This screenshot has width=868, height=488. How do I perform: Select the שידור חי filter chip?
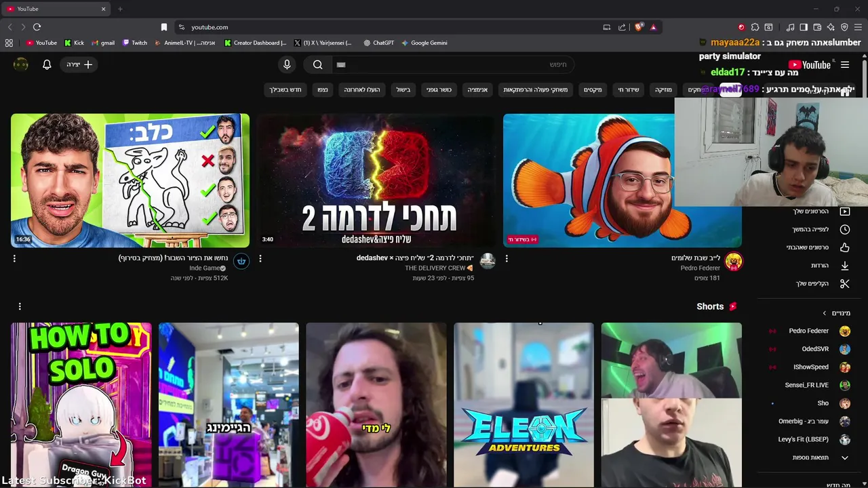click(629, 89)
